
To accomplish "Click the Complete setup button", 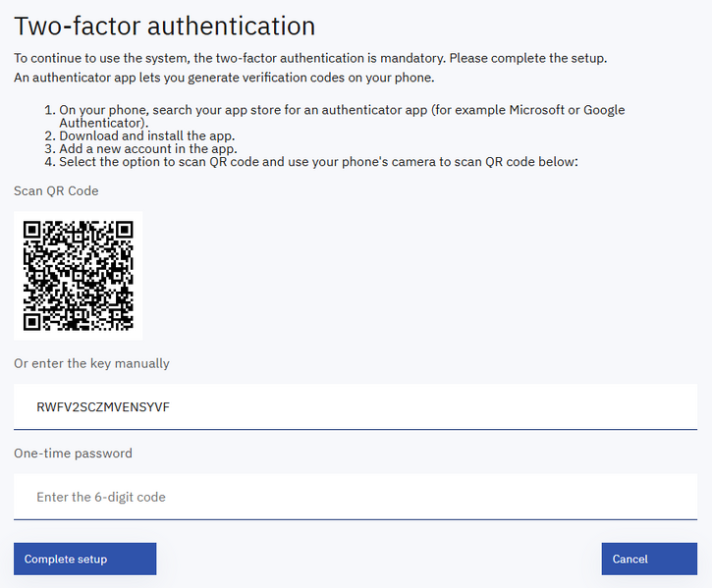I will tap(84, 559).
